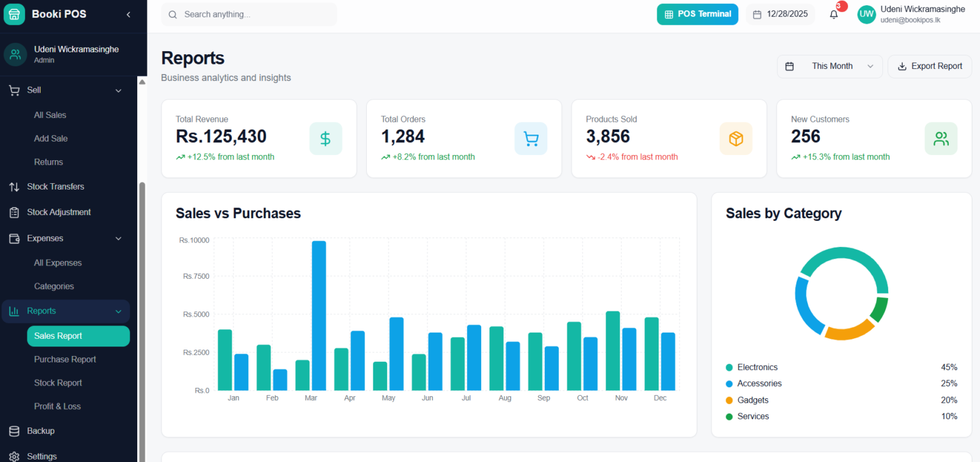Open the POS Terminal button
The width and height of the screenshot is (980, 462).
pos(697,14)
